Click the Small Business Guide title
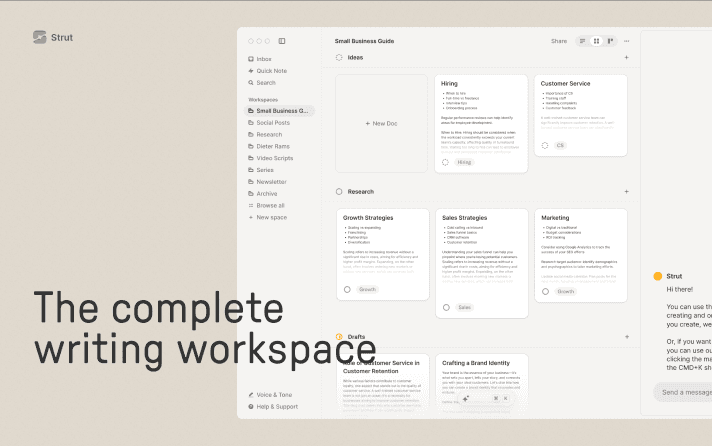This screenshot has height=446, width=712. point(364,41)
